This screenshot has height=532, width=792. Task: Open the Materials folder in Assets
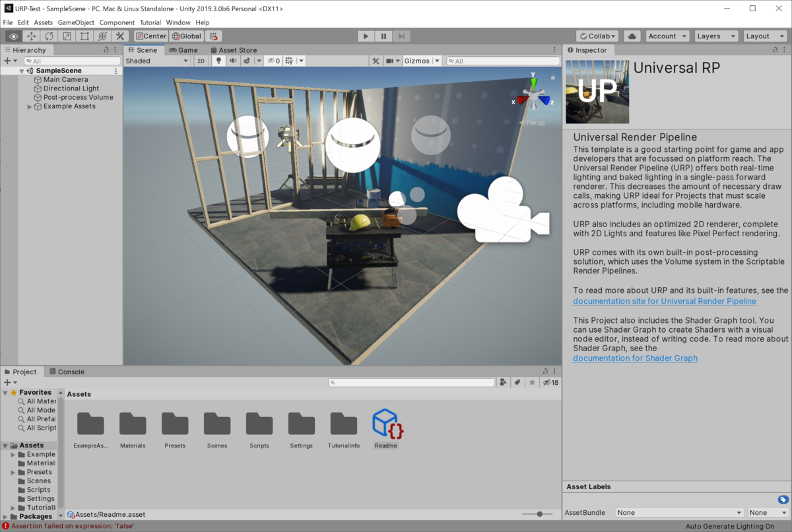point(133,429)
